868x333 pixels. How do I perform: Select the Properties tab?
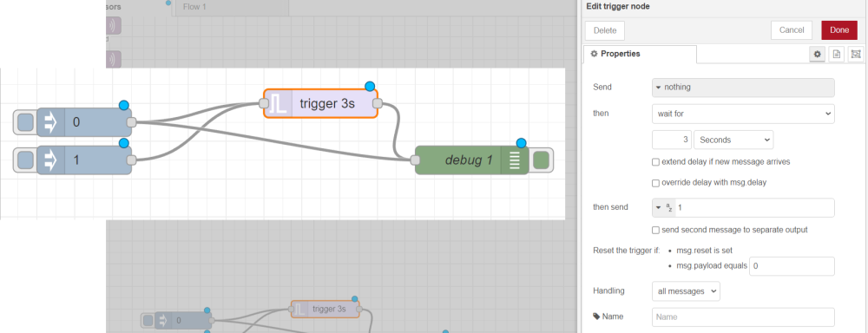[x=640, y=55]
